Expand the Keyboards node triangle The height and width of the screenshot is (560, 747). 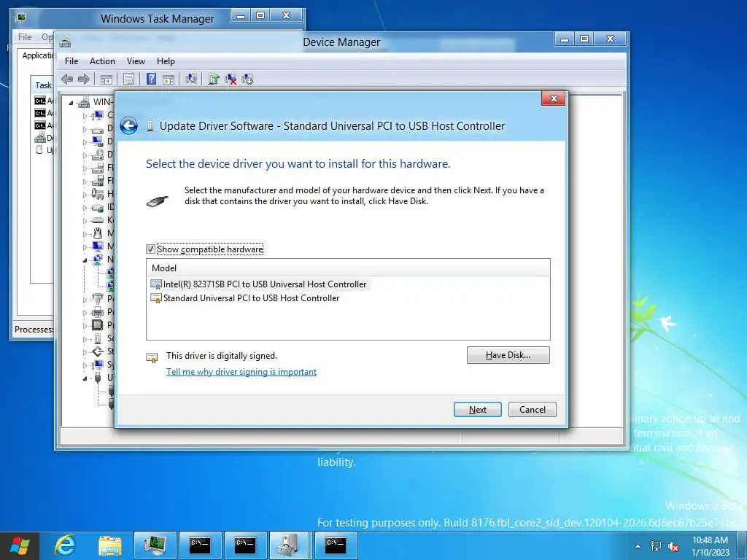(85, 221)
